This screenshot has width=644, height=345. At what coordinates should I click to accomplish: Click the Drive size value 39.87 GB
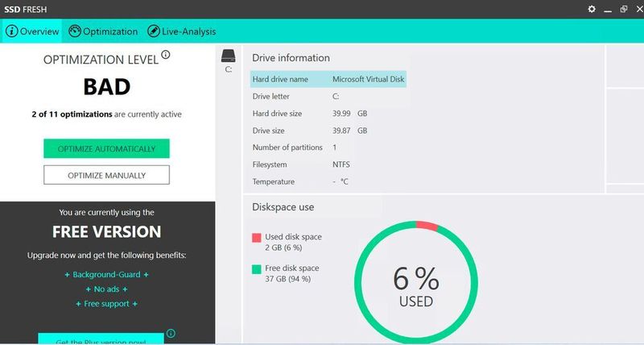350,131
